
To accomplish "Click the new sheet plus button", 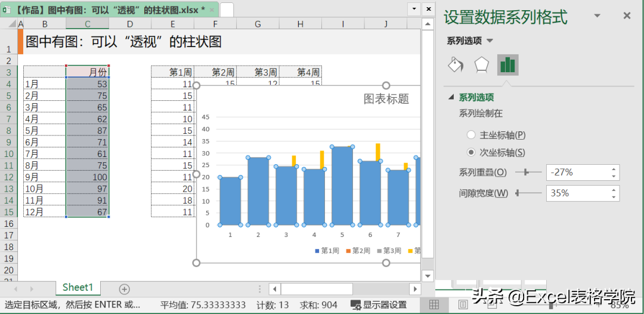I will coord(124,289).
